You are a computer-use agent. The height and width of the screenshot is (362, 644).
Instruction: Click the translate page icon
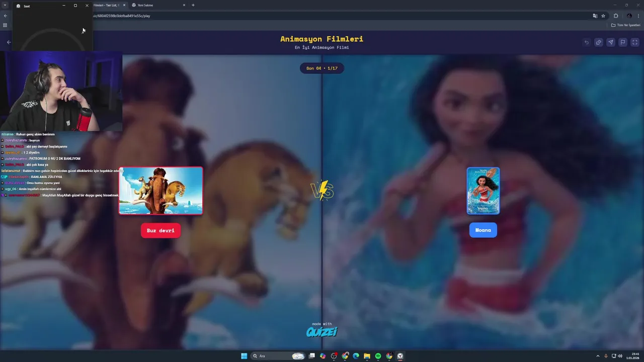click(x=595, y=16)
